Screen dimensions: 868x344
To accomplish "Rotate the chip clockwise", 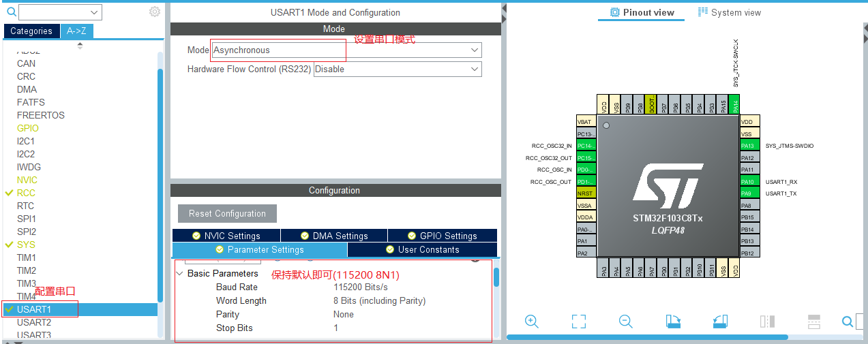I will pos(673,322).
